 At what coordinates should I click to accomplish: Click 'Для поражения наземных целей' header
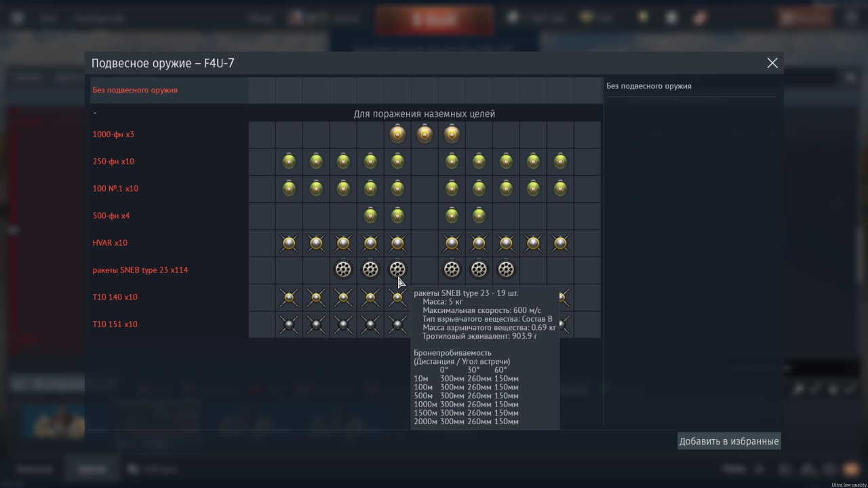pyautogui.click(x=425, y=113)
